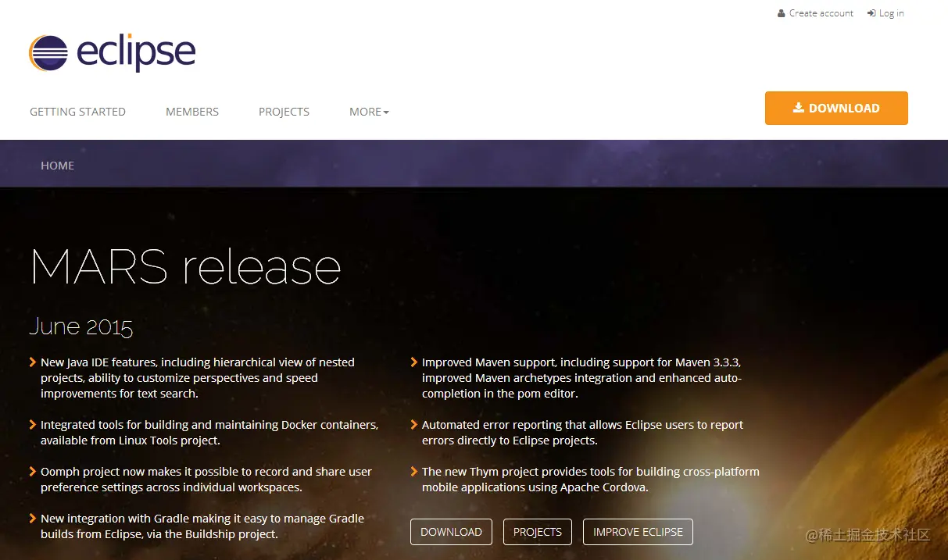The width and height of the screenshot is (948, 560).
Task: Click the outlined DOWNLOAD button under the feature list
Action: tap(451, 532)
